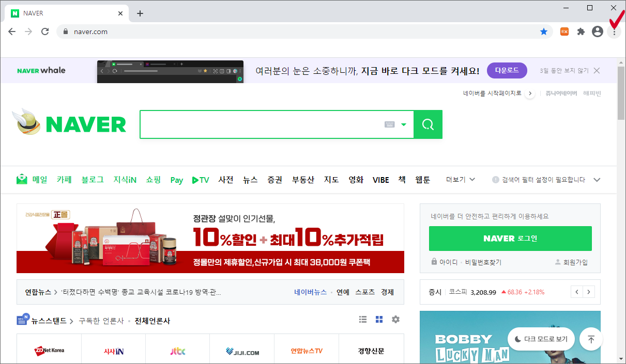The height and width of the screenshot is (364, 626).
Task: Click the green search magnifier button
Action: pos(428,124)
